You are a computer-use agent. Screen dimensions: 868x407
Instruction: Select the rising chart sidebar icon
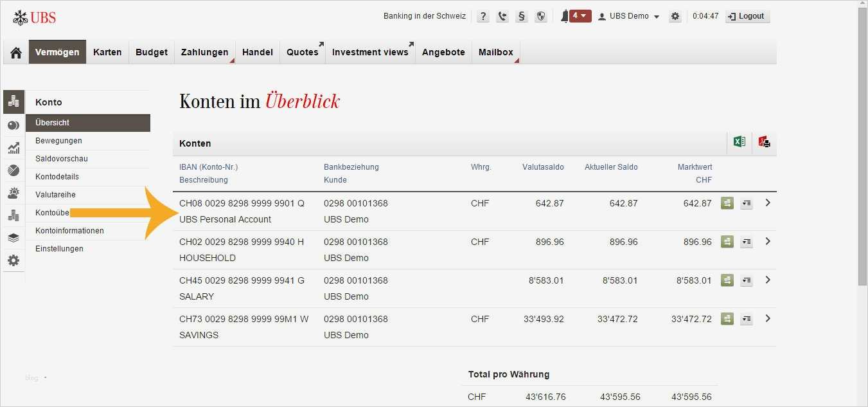point(13,148)
